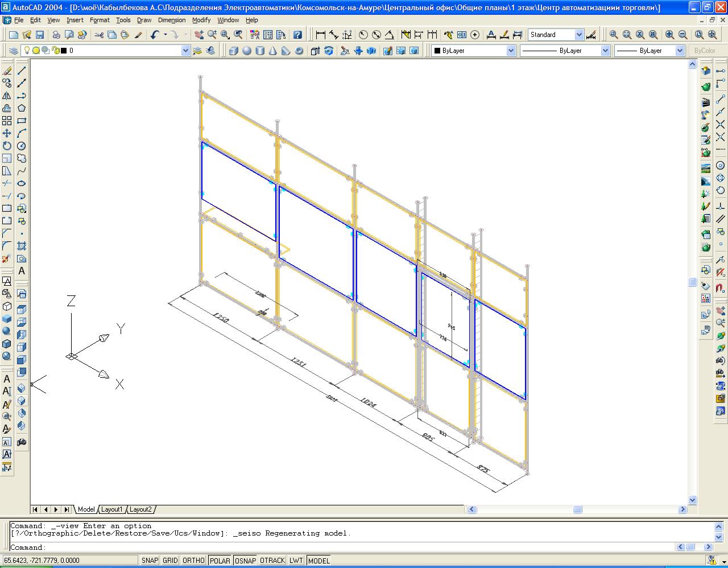Open the Dimension menu
The image size is (728, 568).
coord(171,20)
